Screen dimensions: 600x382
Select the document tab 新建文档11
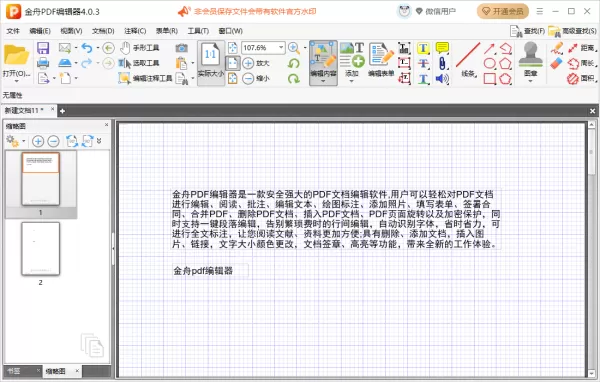24,111
